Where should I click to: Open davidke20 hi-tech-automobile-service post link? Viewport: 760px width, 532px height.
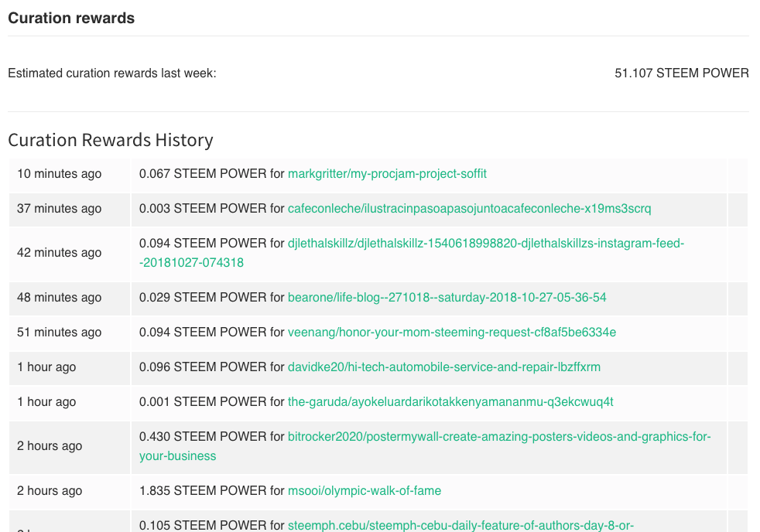pos(444,367)
